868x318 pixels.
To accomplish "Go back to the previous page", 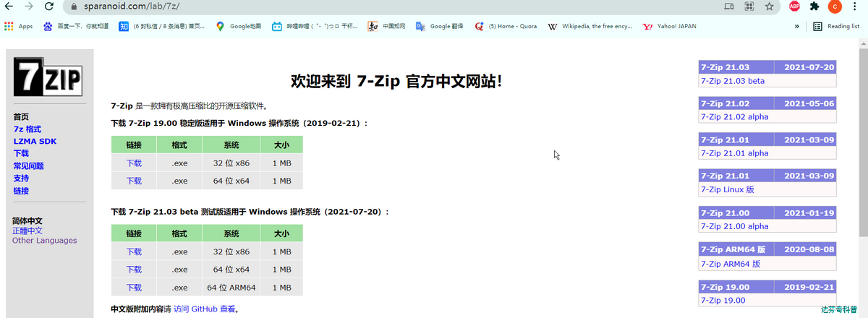I will point(9,6).
